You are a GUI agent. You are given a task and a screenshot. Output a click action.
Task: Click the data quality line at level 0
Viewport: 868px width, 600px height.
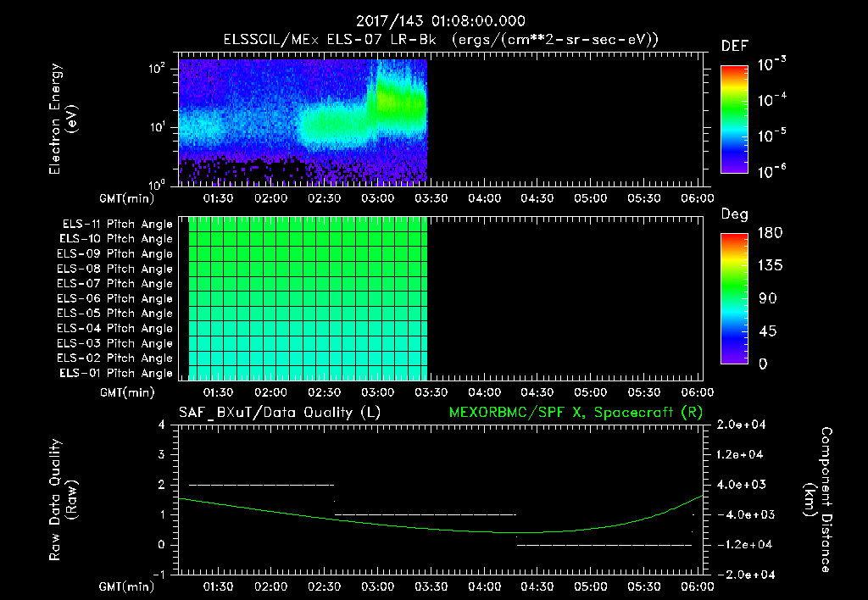(604, 545)
